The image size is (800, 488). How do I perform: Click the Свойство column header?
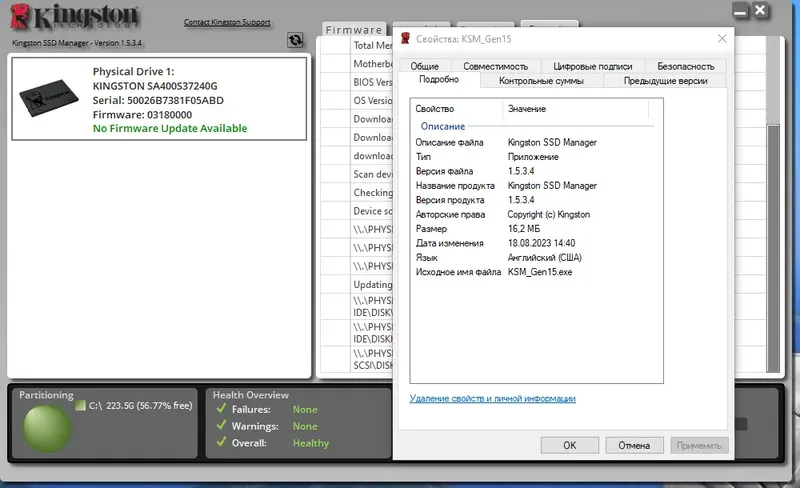tap(457, 109)
